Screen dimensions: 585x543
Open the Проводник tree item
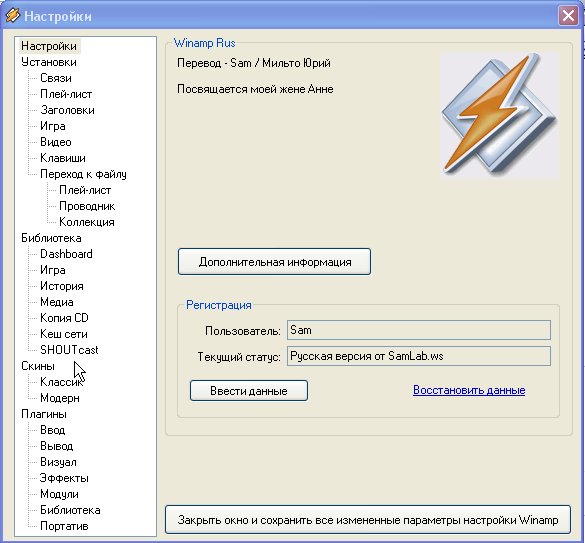(87, 206)
